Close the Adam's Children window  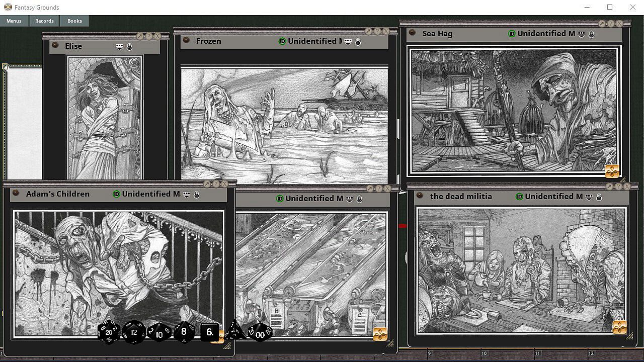[x=224, y=184]
